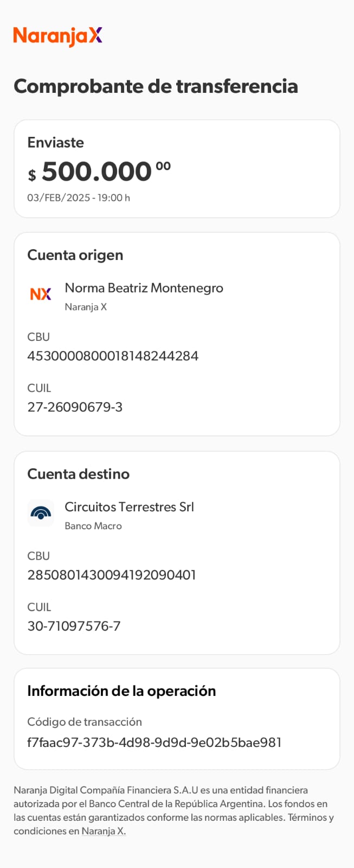Screen dimensions: 354x868
Task: Click the destination CUIL 30-71097576-7
Action: (x=74, y=626)
